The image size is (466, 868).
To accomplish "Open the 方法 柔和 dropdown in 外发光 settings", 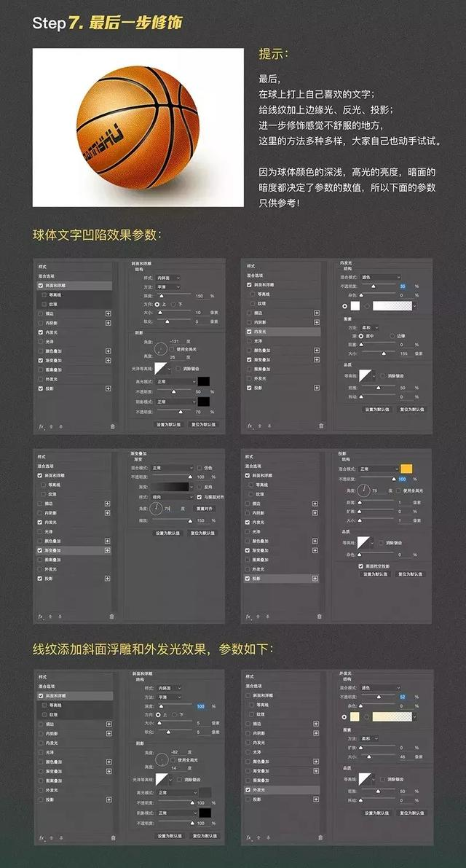I will point(368,738).
